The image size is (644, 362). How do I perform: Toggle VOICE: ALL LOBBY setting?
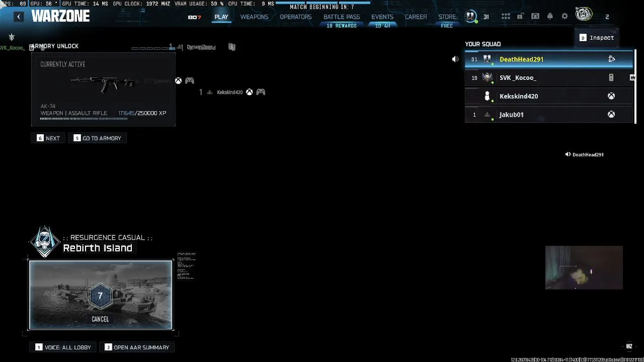click(63, 347)
